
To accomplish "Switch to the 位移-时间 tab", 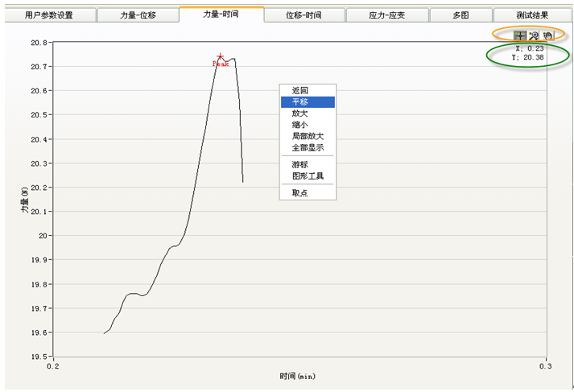I will 304,15.
